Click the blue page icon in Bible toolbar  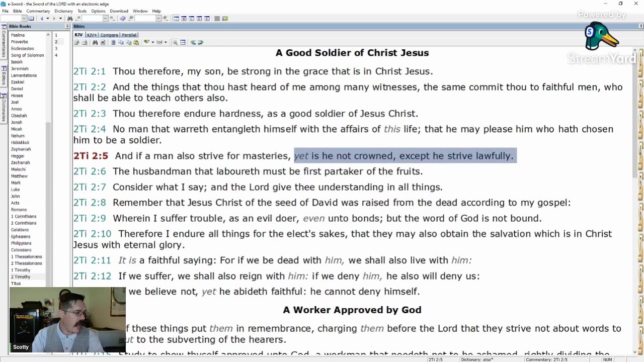(113, 42)
